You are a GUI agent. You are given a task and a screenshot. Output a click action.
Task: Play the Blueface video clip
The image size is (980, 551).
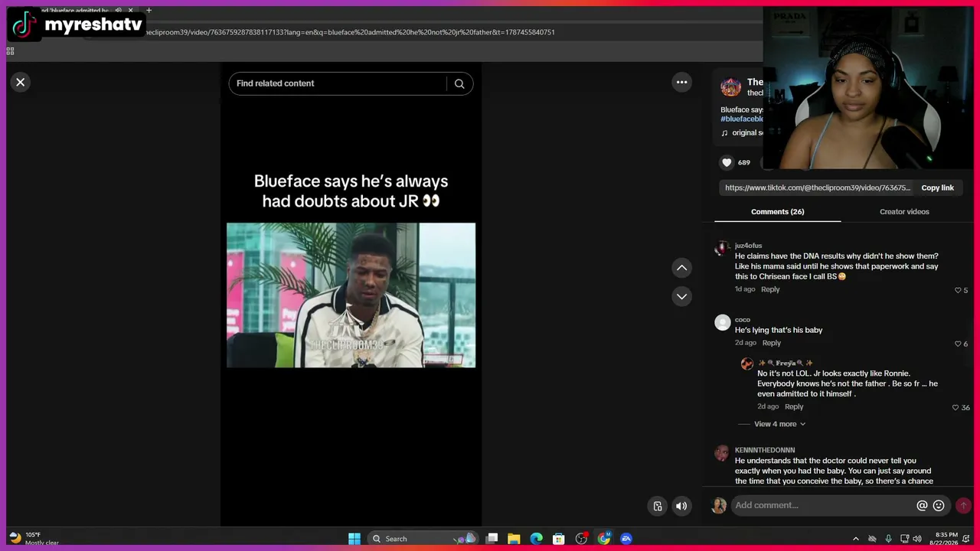pos(351,295)
